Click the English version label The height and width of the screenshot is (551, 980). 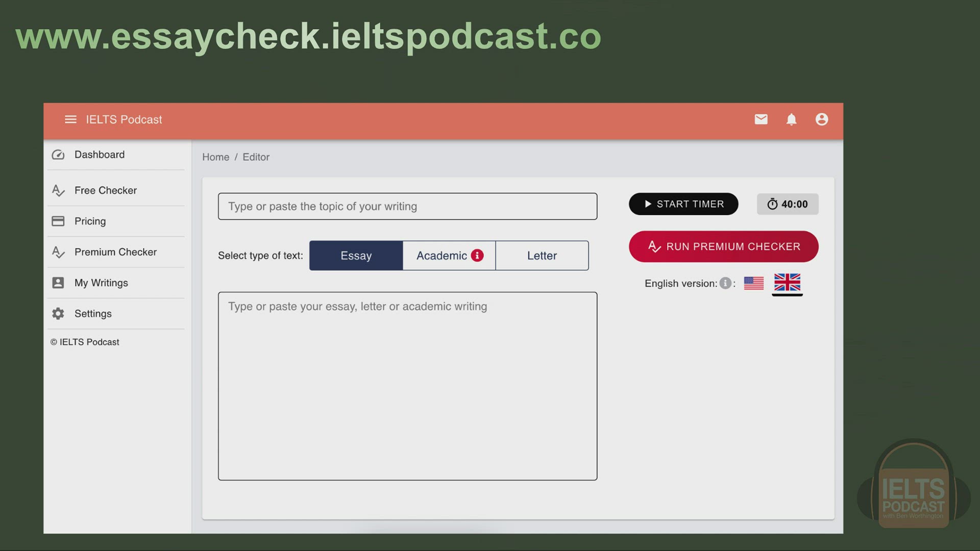[681, 284]
